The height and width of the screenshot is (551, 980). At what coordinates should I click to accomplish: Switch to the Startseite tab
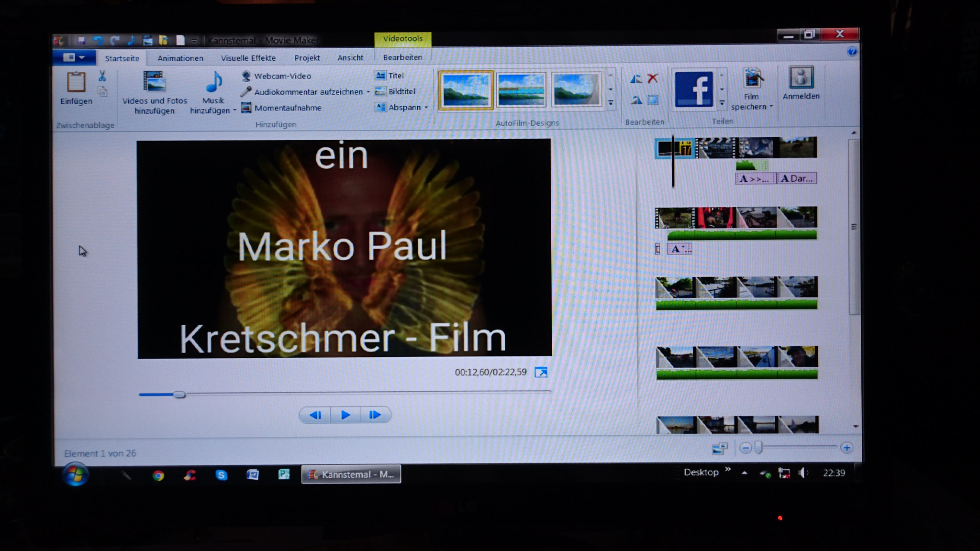pyautogui.click(x=122, y=58)
